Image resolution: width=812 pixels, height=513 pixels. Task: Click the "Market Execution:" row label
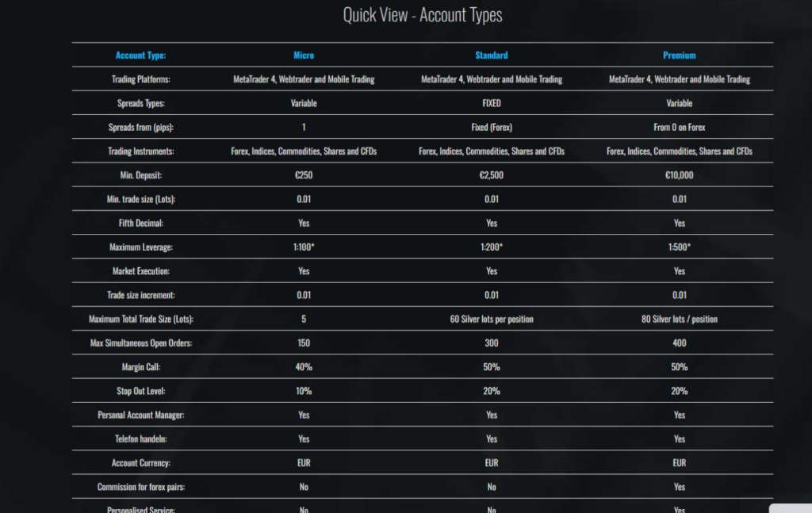[141, 271]
